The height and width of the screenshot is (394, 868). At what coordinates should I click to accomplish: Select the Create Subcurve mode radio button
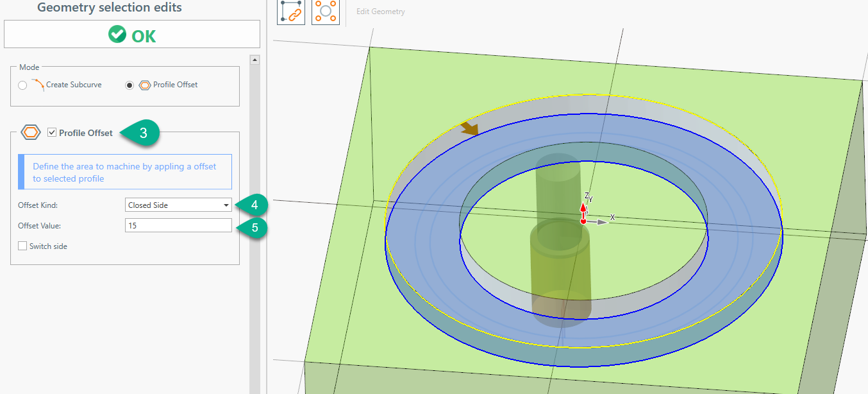[x=23, y=85]
